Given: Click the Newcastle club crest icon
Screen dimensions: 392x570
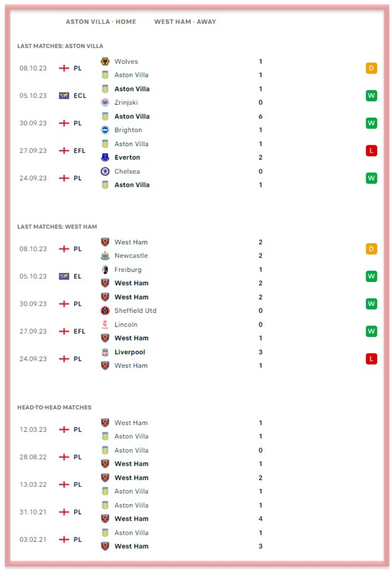Looking at the screenshot, I should coord(105,256).
